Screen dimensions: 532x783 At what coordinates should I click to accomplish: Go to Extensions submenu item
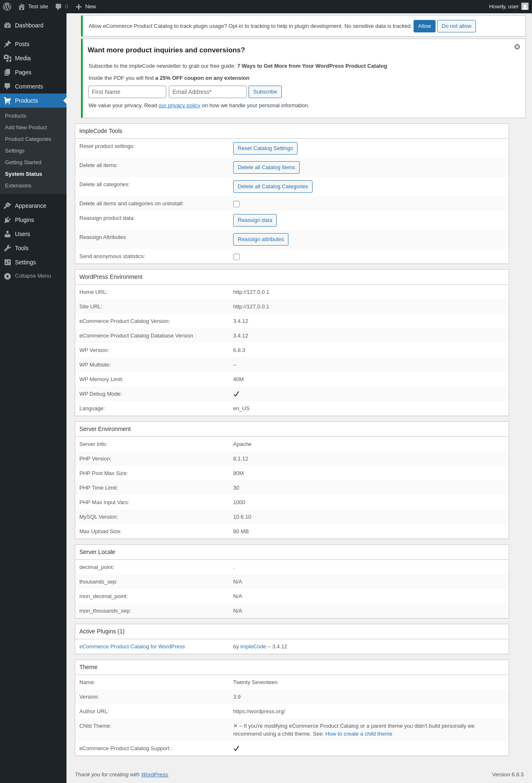pyautogui.click(x=18, y=186)
